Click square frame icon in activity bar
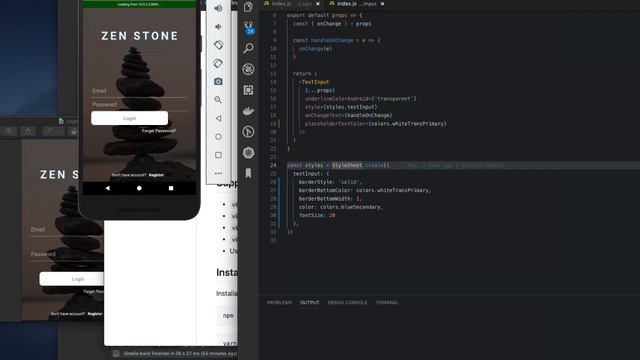The width and height of the screenshot is (640, 360). tap(248, 90)
